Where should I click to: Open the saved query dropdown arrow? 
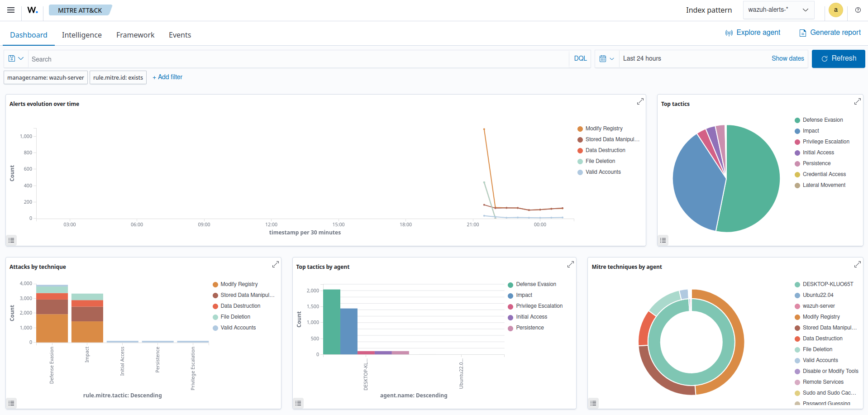[x=20, y=59]
